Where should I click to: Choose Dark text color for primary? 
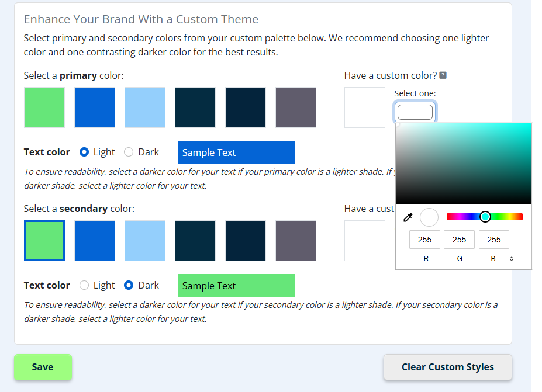pos(128,152)
